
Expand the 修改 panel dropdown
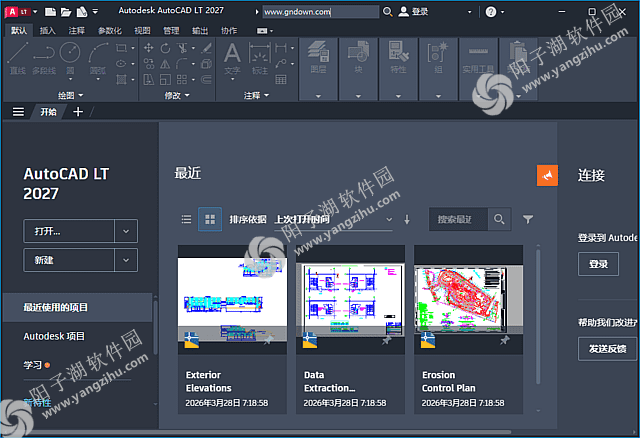[187, 96]
